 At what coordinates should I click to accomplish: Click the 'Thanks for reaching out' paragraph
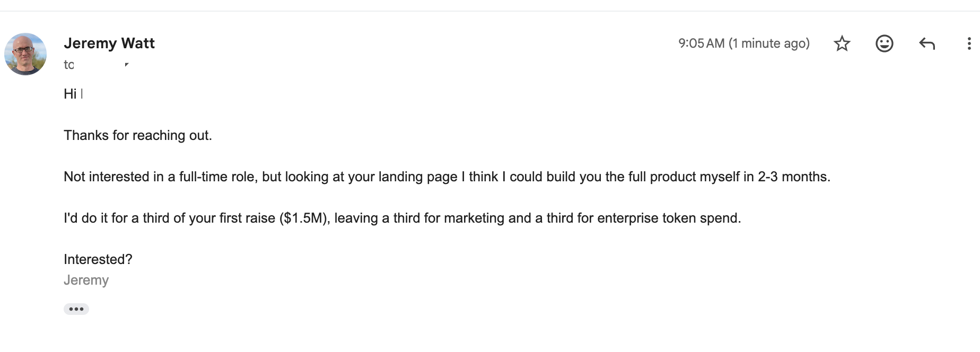click(x=138, y=135)
